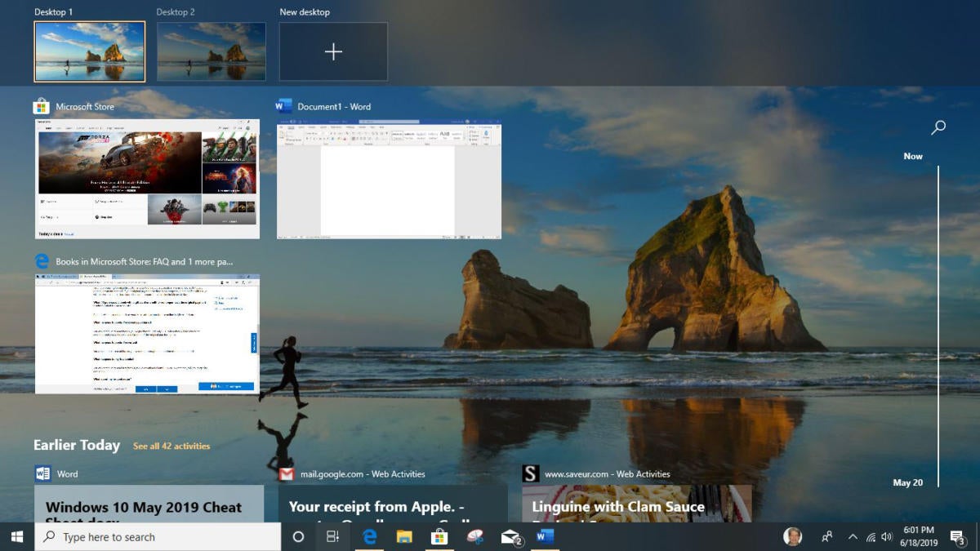Toggle the Task View taskbar button
980x551 pixels.
point(332,536)
